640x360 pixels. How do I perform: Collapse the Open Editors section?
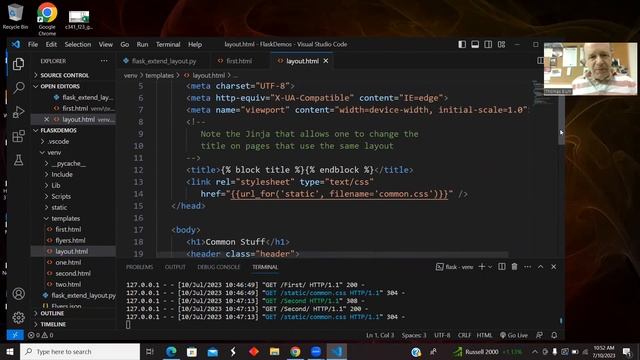73,86
